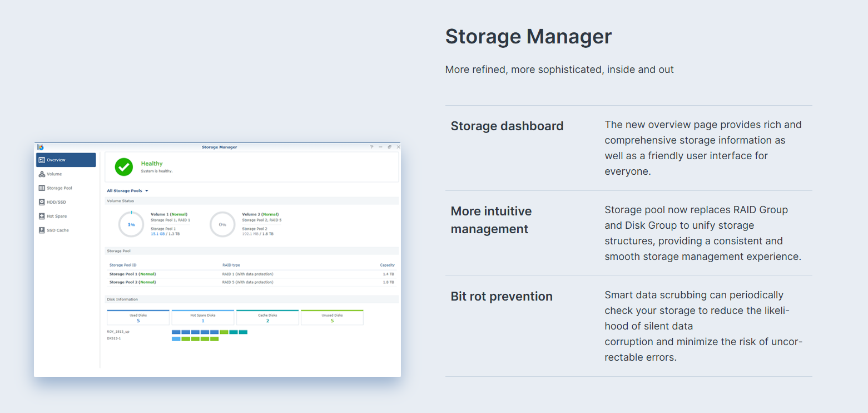Click the DX513-1 device label
868x413 pixels.
(114, 338)
